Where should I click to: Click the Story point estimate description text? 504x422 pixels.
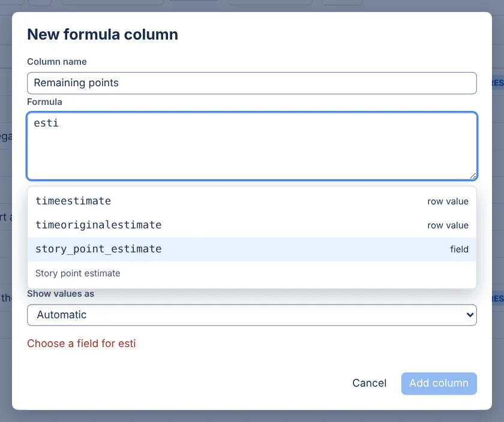coord(78,273)
